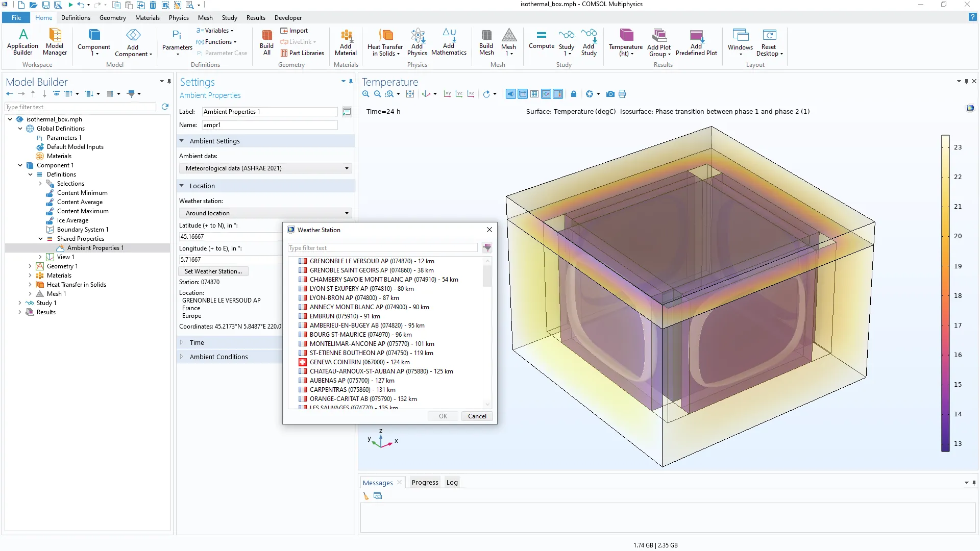Open the Application Builder
The image size is (980, 551).
click(22, 41)
